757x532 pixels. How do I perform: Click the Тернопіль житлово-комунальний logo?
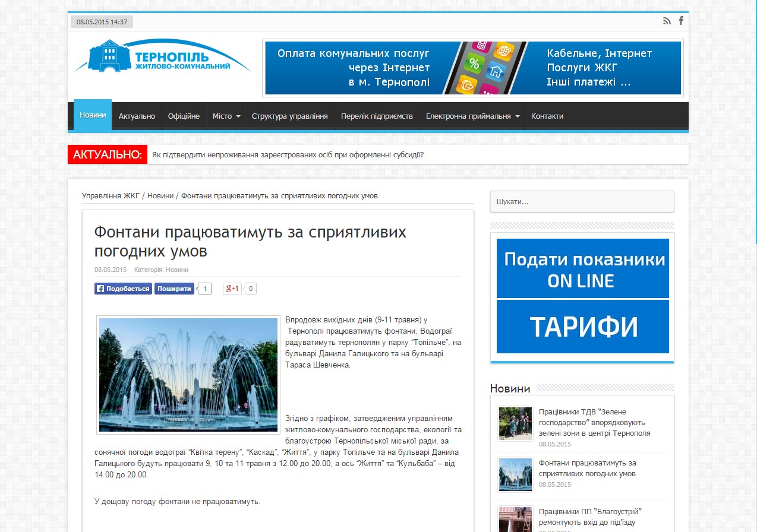pyautogui.click(x=162, y=56)
